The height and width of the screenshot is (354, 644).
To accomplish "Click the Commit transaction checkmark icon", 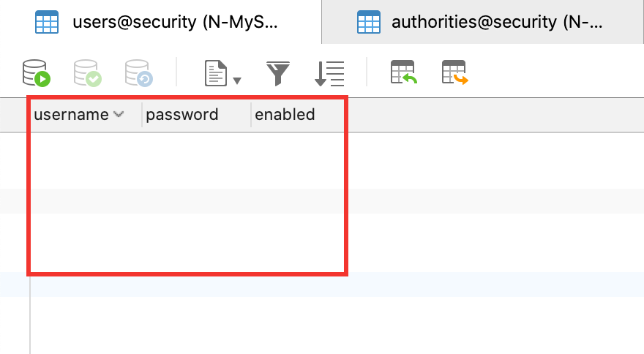I will (x=88, y=73).
